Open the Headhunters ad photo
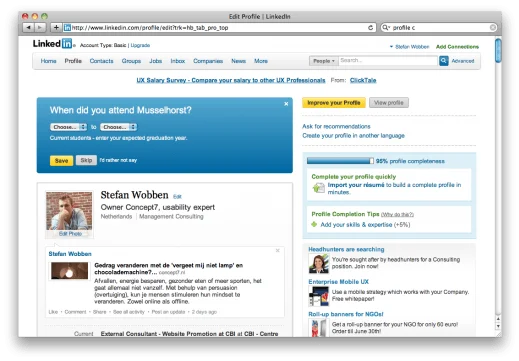This screenshot has height=361, width=519. coord(319,263)
